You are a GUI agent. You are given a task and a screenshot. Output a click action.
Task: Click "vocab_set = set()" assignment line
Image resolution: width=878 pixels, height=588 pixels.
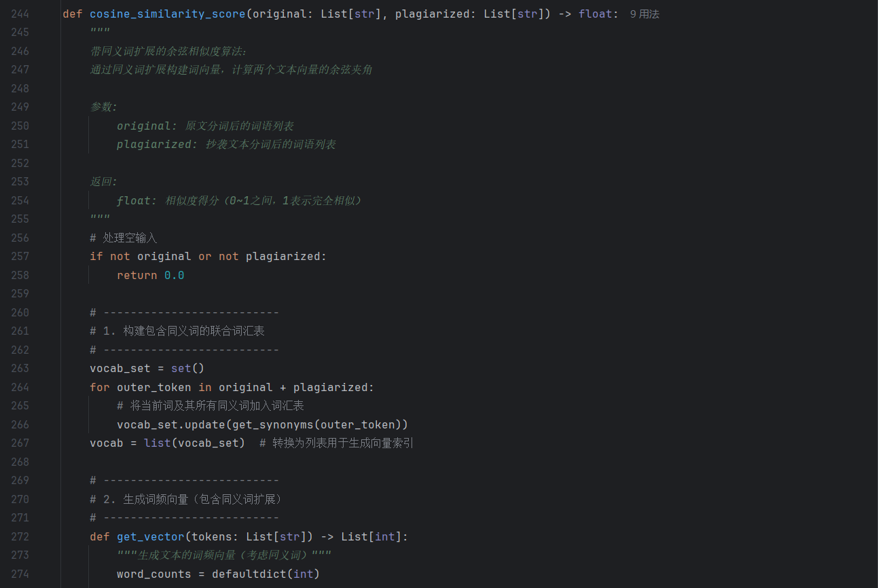(147, 368)
